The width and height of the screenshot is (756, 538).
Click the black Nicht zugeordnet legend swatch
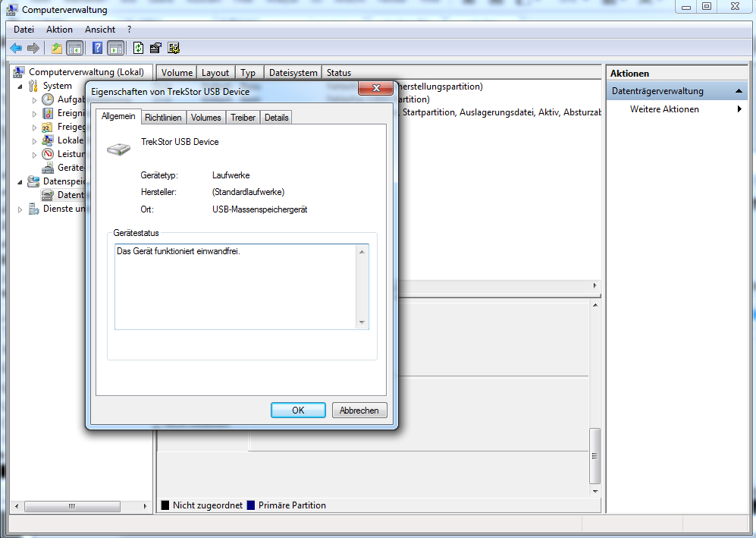click(165, 505)
